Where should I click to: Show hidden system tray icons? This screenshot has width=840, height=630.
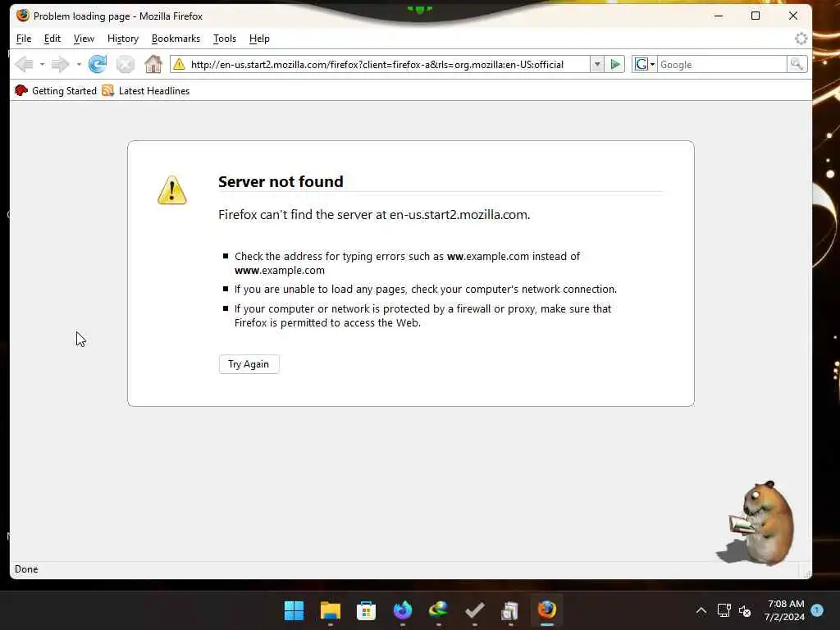(x=701, y=610)
